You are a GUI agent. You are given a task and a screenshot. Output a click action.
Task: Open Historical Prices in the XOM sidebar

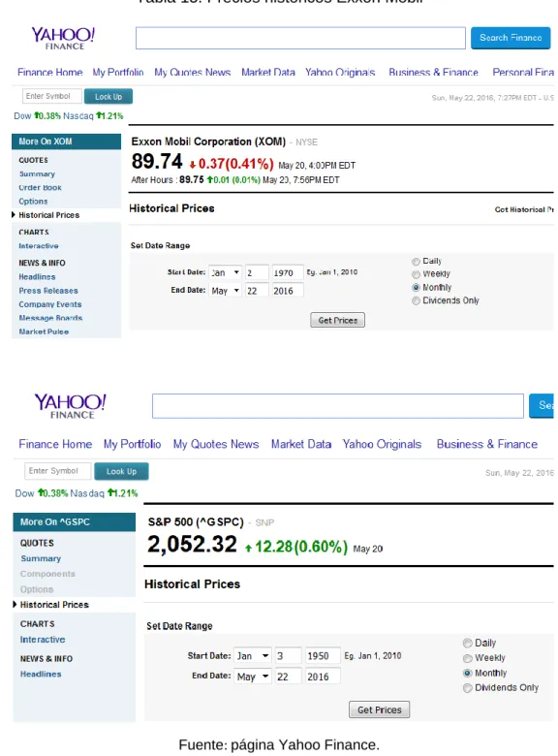[x=49, y=215]
